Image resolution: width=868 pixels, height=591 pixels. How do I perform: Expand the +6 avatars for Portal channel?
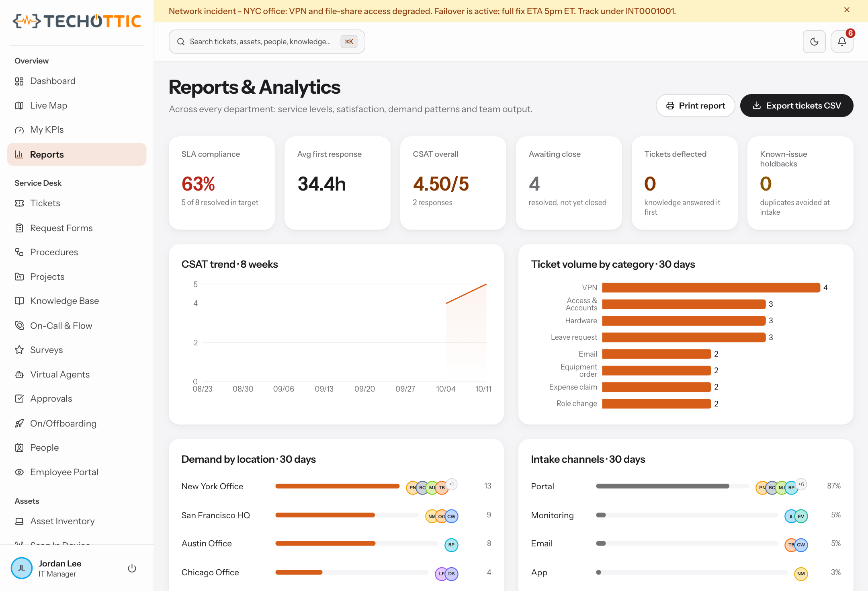(x=801, y=484)
